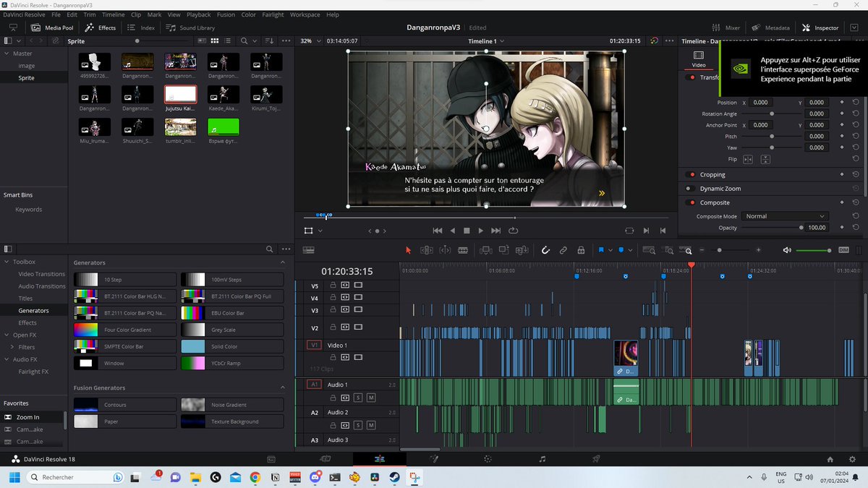Open the Playback menu

pos(199,14)
